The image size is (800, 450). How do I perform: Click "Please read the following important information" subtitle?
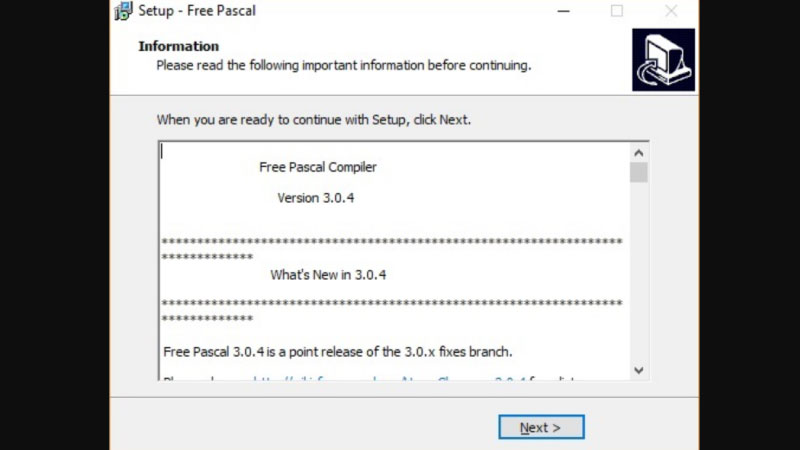tap(343, 65)
